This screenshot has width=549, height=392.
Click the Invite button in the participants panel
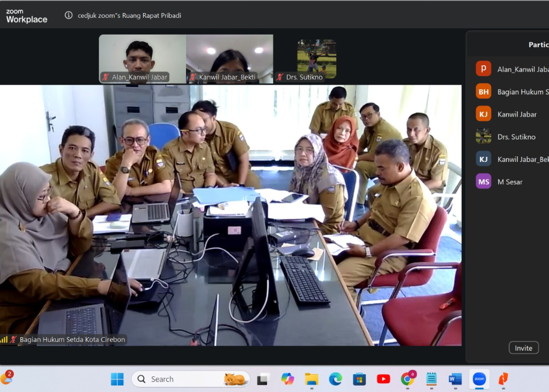tap(523, 348)
